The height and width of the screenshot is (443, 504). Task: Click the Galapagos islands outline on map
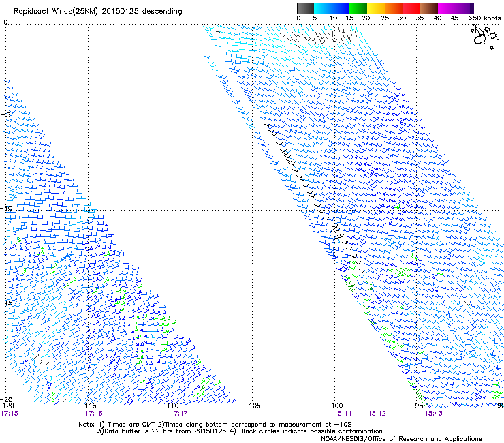484,35
